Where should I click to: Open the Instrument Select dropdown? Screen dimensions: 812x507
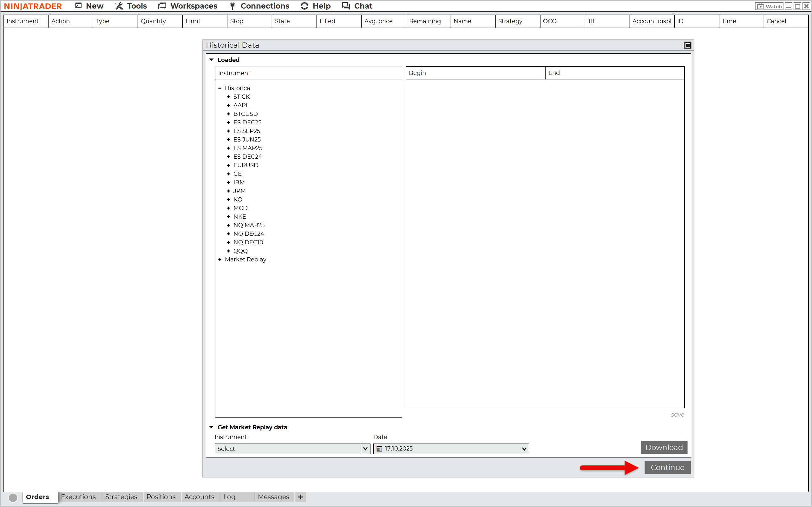coord(365,449)
